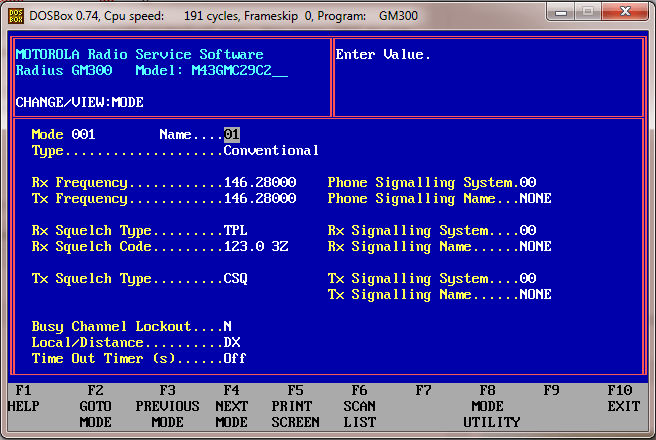The height and width of the screenshot is (440, 656).
Task: Click the F4 NEXT MODE label
Action: coord(231,407)
